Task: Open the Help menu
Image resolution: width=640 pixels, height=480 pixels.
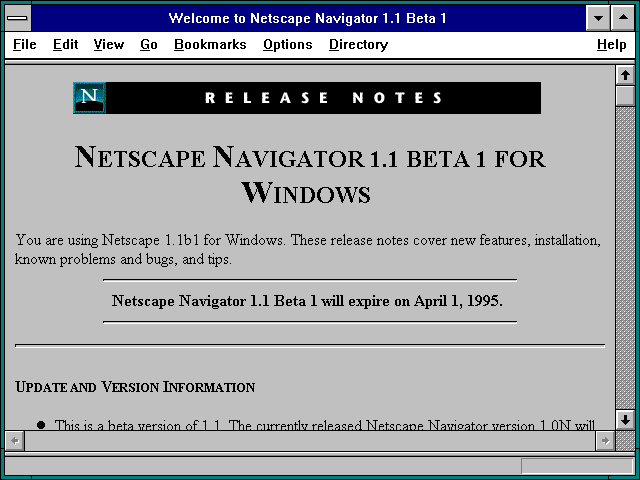Action: (611, 44)
